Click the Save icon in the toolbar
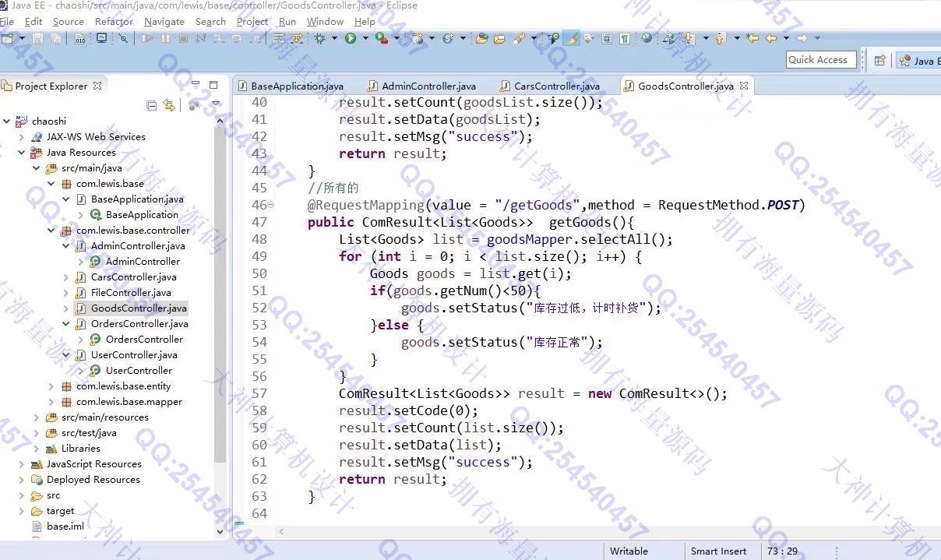Viewport: 941px width, 560px height. tap(37, 38)
